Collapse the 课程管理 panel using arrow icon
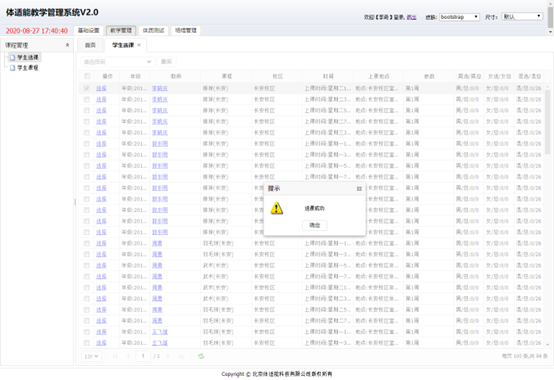Screen dimensions: 554x380 pos(67,45)
